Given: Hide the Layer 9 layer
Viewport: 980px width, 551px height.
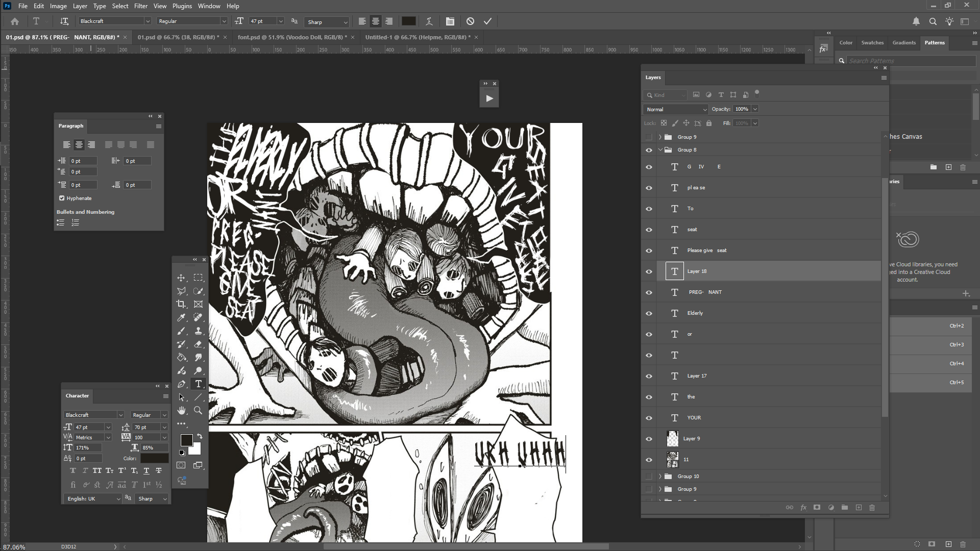Looking at the screenshot, I should point(649,439).
